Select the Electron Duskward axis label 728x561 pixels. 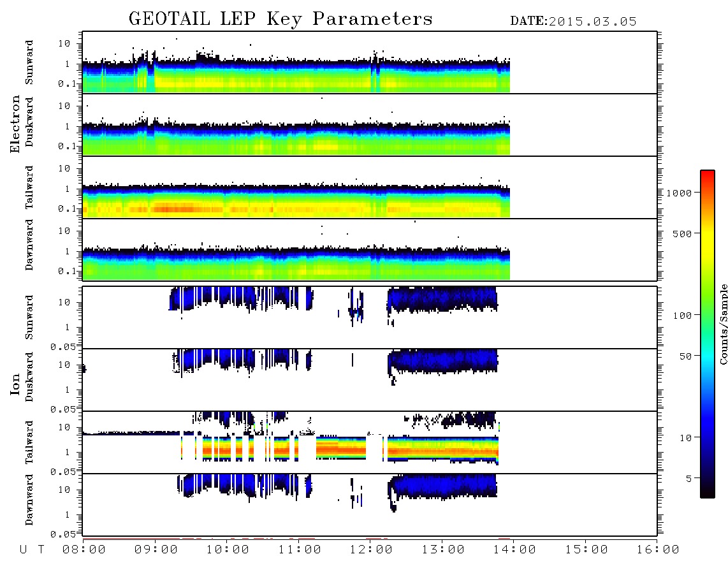click(x=29, y=122)
